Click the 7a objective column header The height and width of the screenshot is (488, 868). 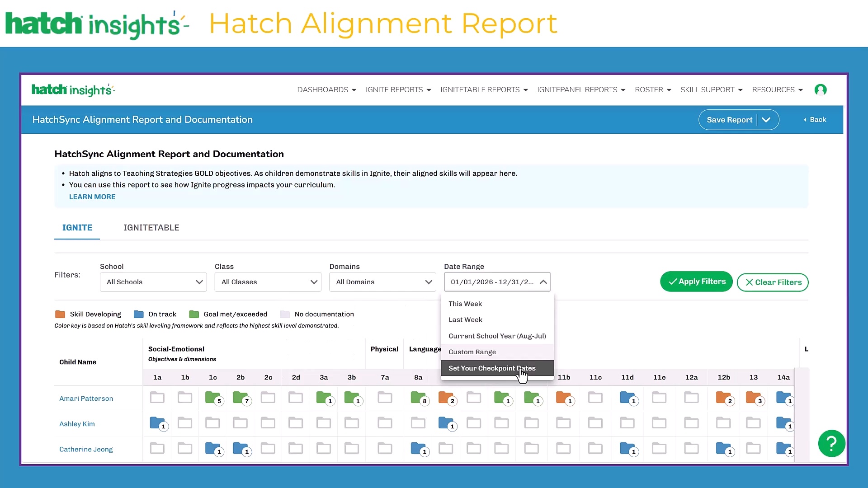(x=385, y=377)
